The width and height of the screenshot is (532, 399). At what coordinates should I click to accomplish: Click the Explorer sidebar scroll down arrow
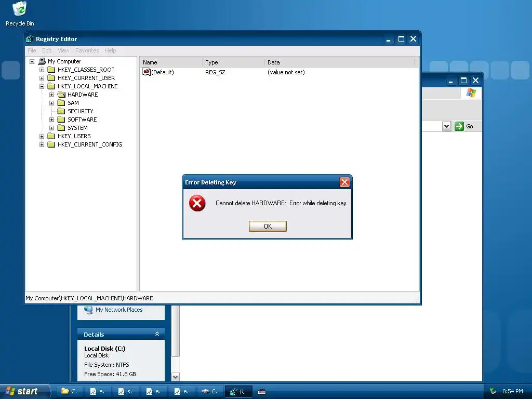[176, 377]
